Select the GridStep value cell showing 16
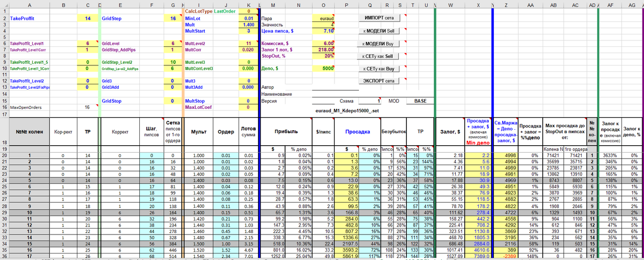Viewport: 644px width, 260px height. point(173,18)
